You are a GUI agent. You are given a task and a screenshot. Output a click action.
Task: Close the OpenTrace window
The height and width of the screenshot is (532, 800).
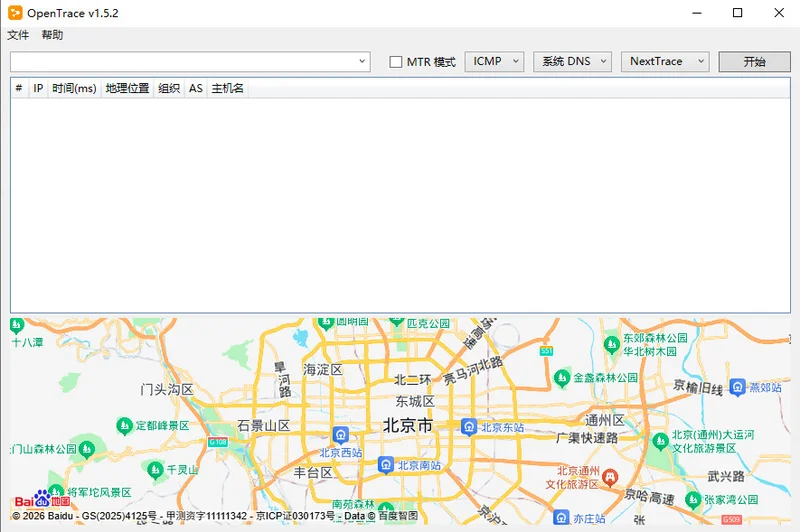[x=779, y=13]
